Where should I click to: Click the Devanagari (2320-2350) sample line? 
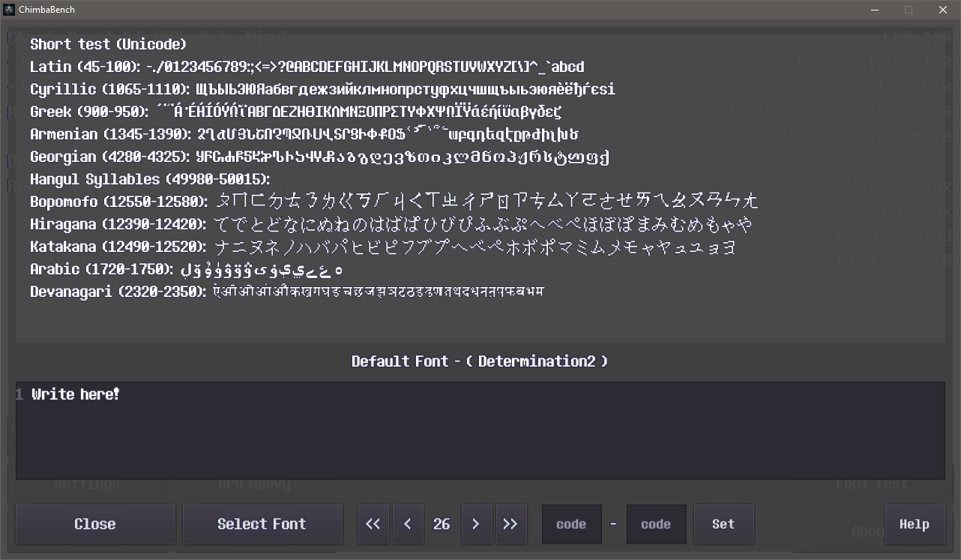tap(287, 292)
